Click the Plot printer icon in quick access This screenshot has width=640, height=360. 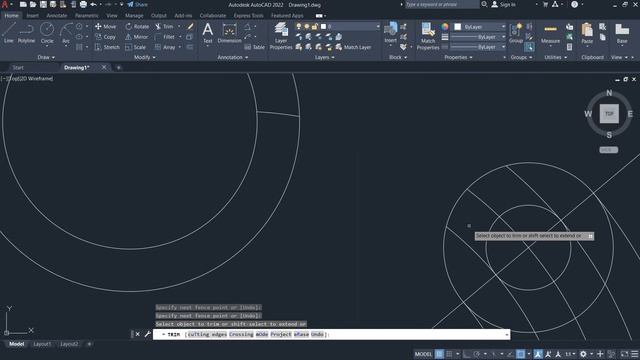click(83, 4)
